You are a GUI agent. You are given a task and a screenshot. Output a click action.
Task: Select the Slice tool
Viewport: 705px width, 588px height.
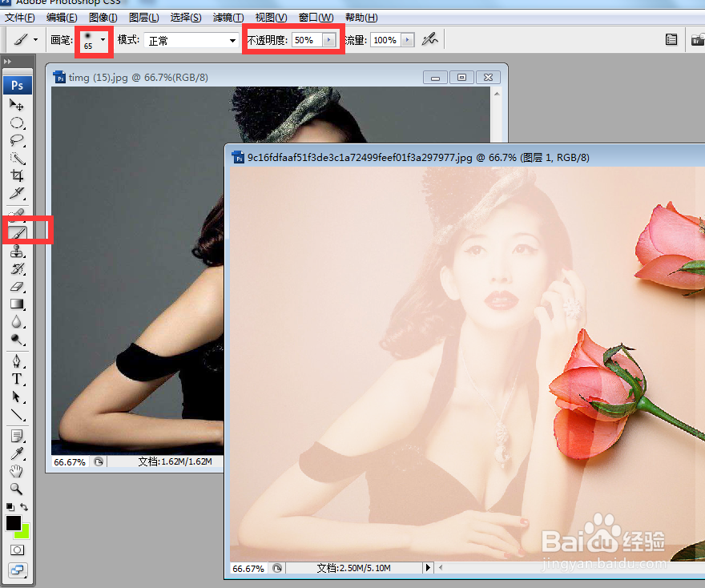coord(17,193)
